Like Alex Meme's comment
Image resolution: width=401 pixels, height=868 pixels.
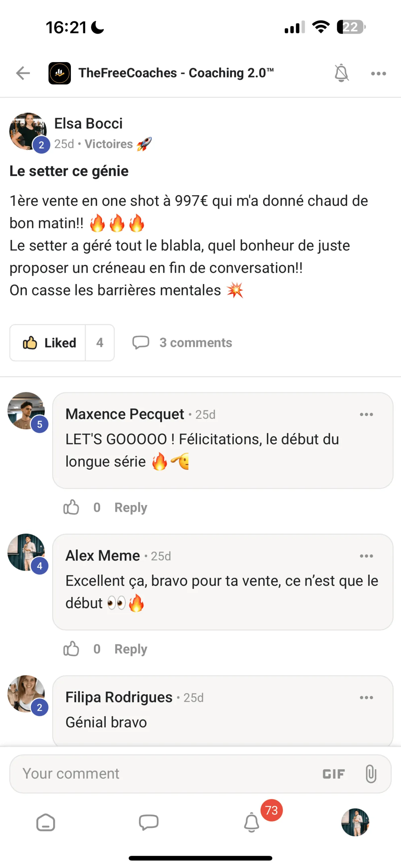pos(71,649)
